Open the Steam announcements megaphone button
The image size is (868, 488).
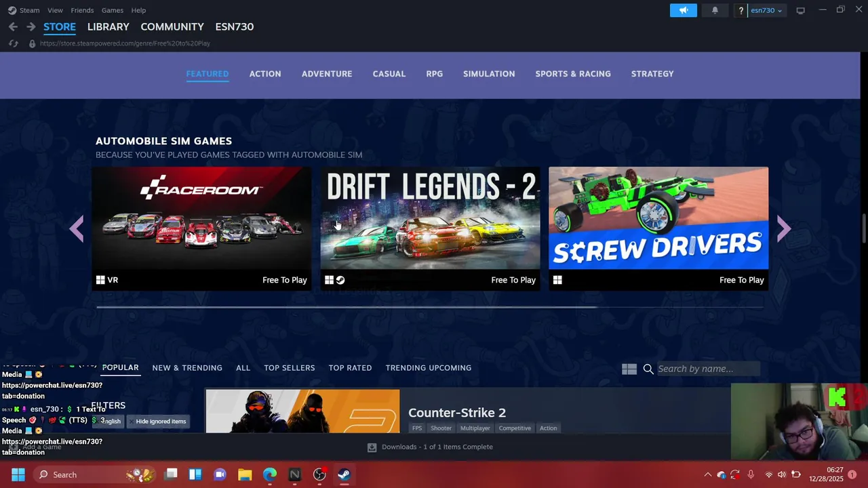[684, 10]
